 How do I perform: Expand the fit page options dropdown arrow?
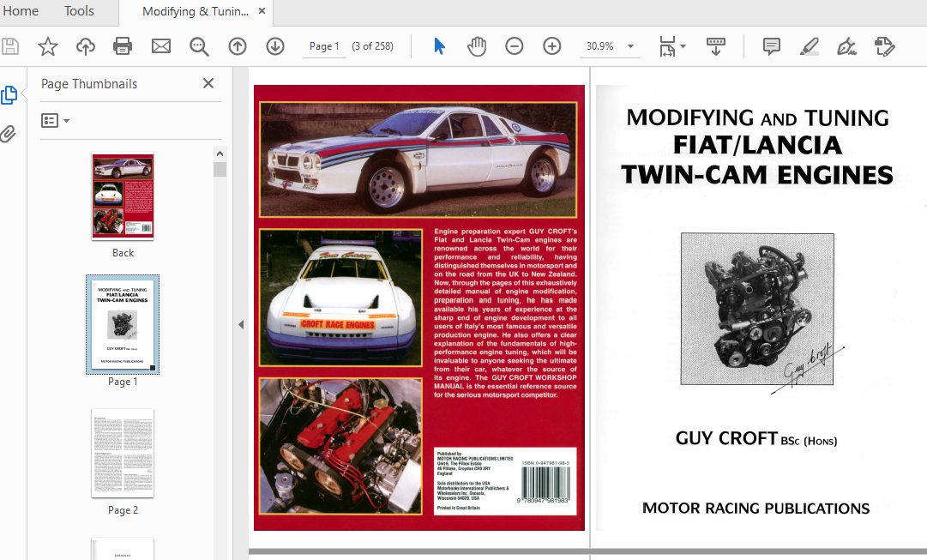(683, 46)
